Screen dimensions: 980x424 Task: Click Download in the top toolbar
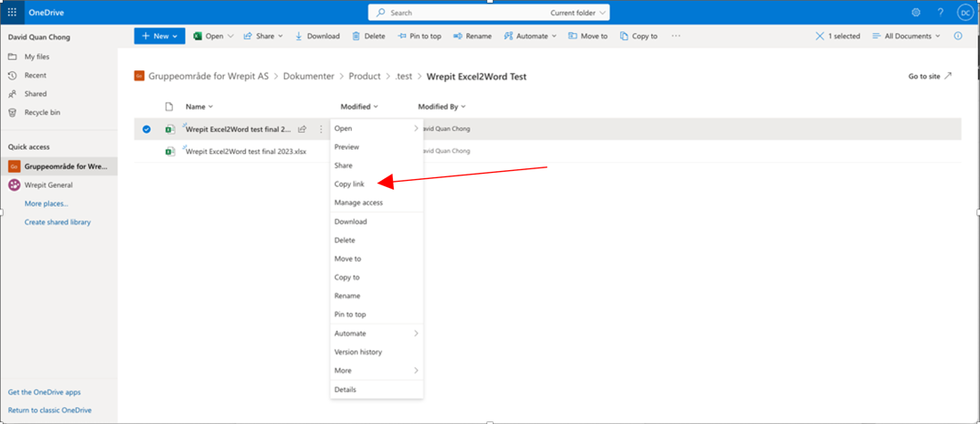[317, 37]
